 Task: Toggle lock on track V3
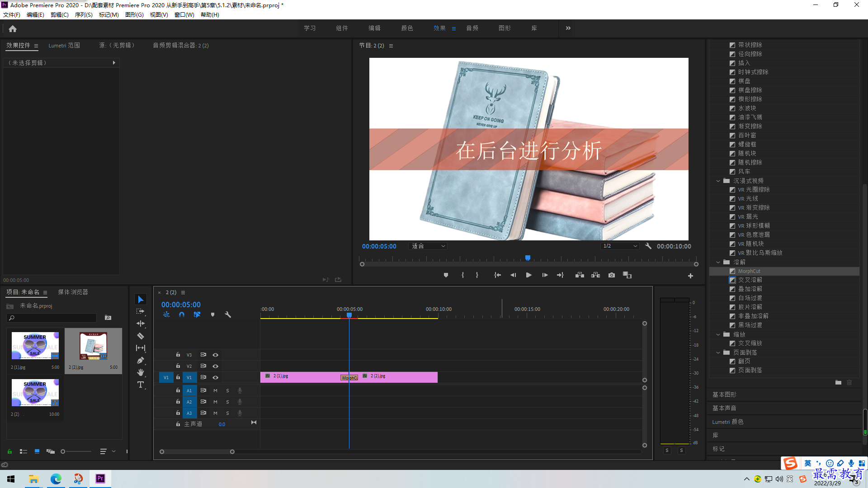(x=178, y=355)
